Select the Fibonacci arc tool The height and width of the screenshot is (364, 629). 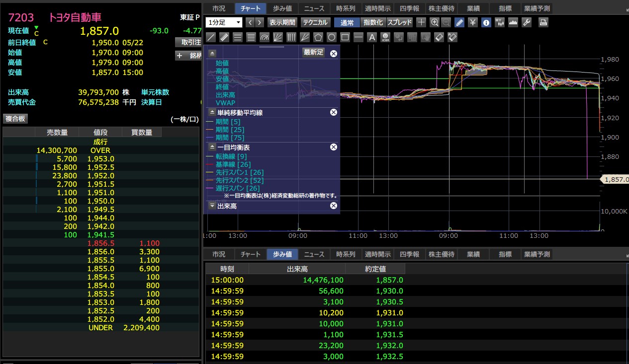[x=265, y=37]
